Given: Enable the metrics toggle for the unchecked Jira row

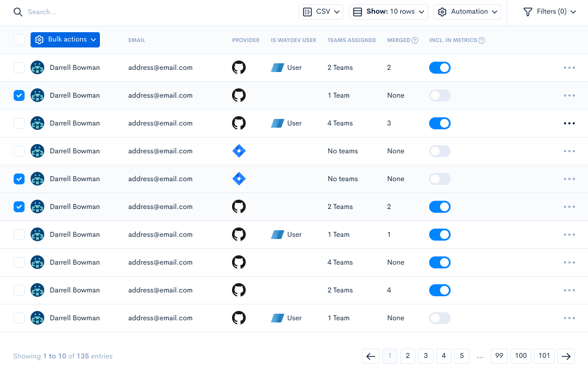Looking at the screenshot, I should [x=440, y=151].
